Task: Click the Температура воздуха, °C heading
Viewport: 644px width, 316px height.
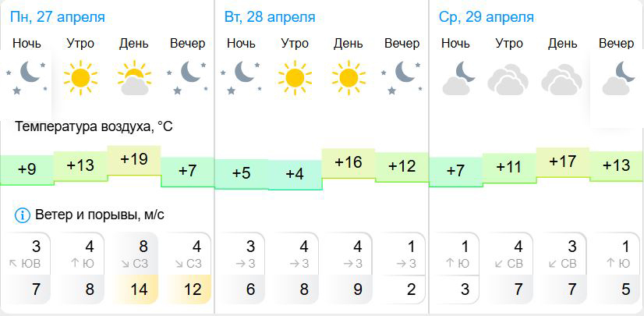Action: click(x=93, y=126)
